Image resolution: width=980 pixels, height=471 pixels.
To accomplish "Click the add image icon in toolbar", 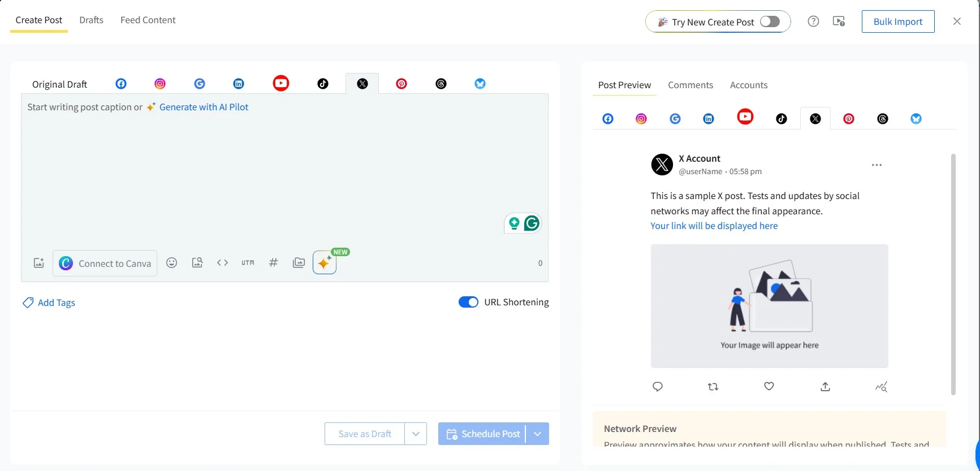I will pos(38,263).
